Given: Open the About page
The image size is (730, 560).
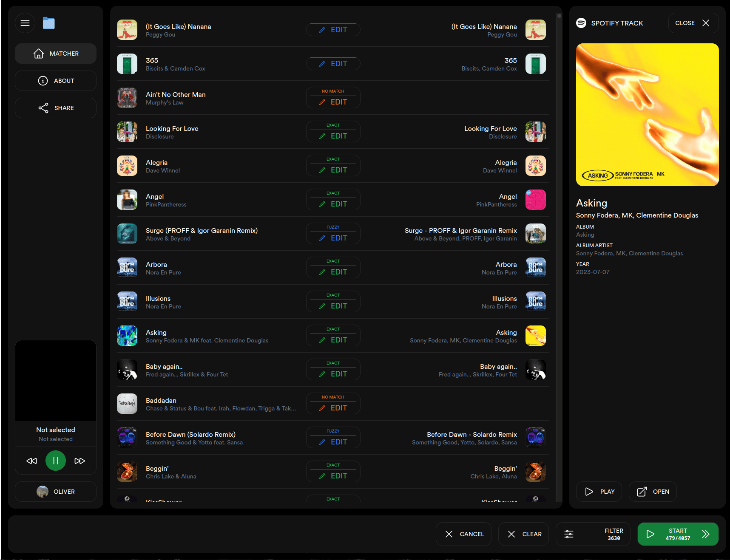Looking at the screenshot, I should click(x=56, y=81).
